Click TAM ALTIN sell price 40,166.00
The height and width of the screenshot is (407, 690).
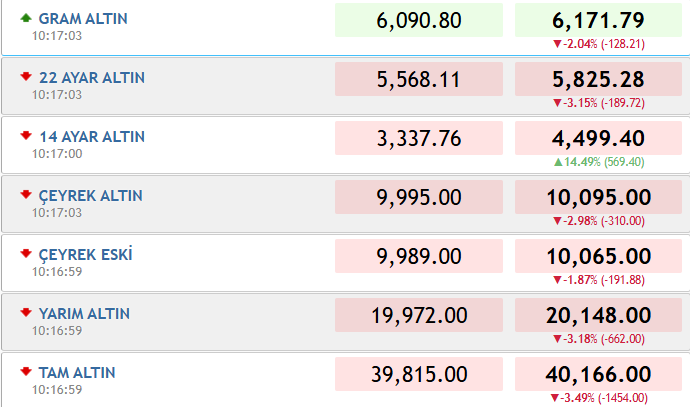click(x=598, y=374)
